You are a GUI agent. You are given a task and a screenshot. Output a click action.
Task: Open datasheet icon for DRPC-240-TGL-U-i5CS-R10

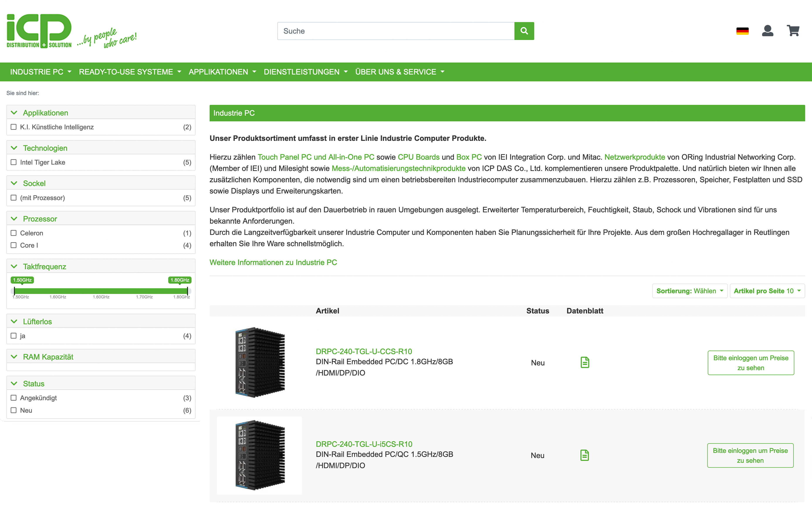pyautogui.click(x=585, y=455)
